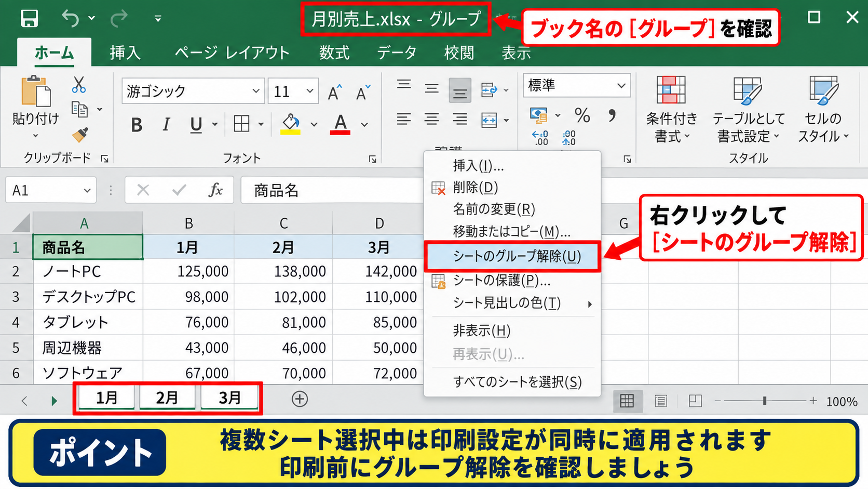Click the Undo arrow icon
The height and width of the screenshot is (489, 868).
coord(71,18)
